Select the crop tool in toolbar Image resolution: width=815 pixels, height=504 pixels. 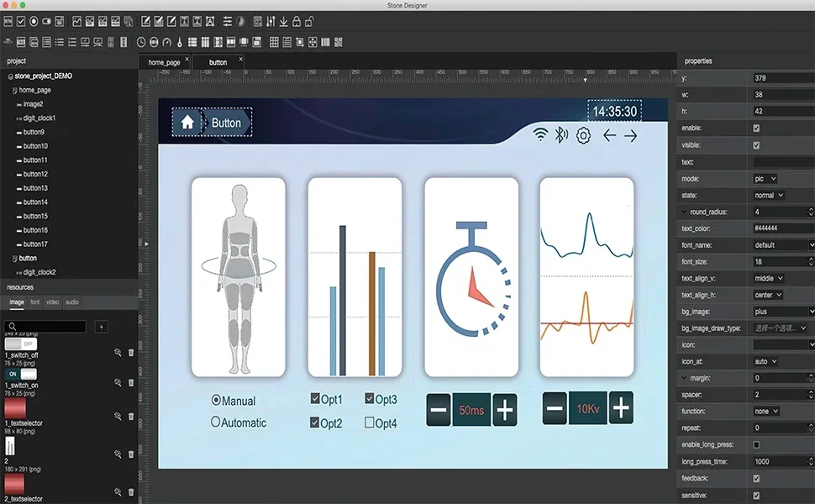(300, 42)
